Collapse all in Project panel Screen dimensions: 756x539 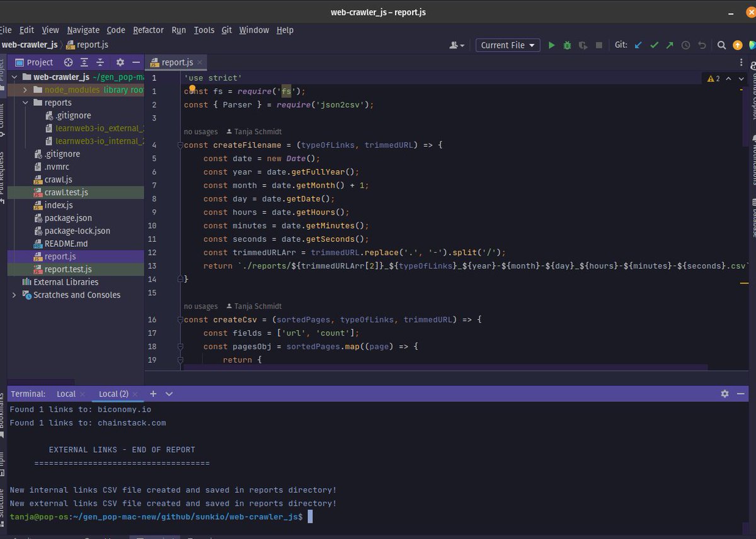[x=100, y=62]
